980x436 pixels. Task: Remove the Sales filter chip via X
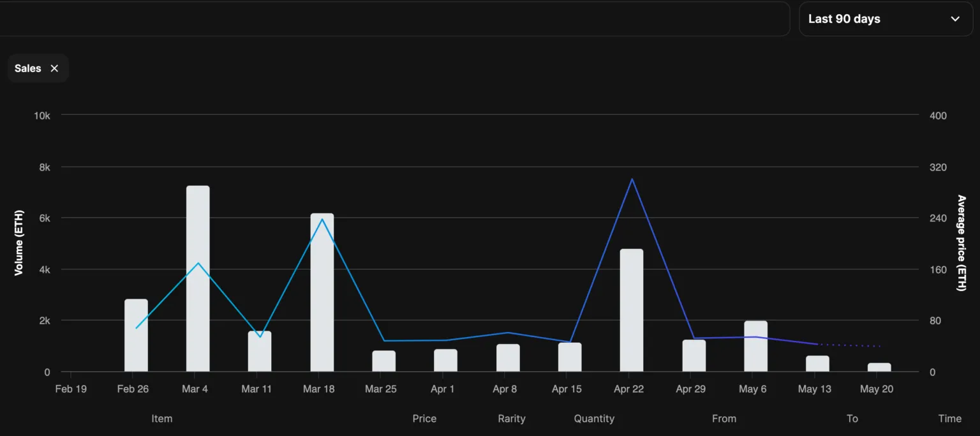tap(54, 68)
